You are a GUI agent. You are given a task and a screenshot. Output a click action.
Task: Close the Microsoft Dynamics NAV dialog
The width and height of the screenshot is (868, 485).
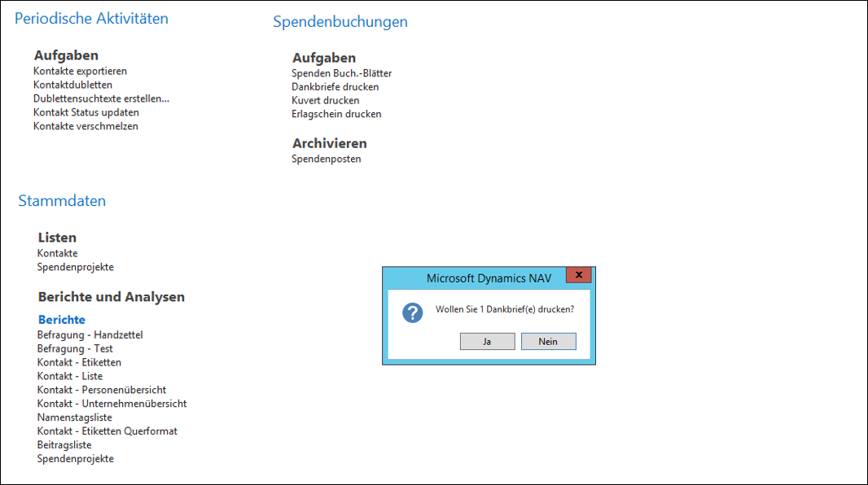(578, 275)
